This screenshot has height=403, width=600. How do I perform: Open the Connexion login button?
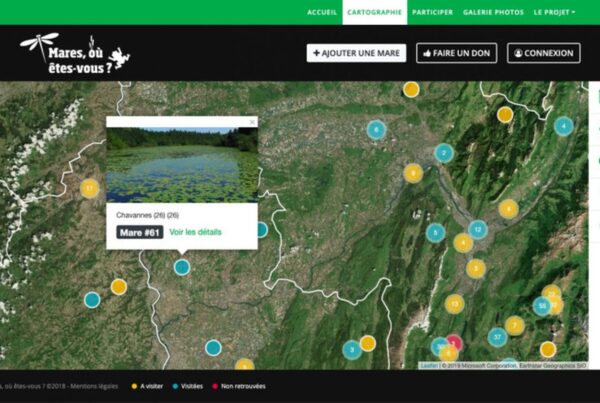(x=543, y=53)
